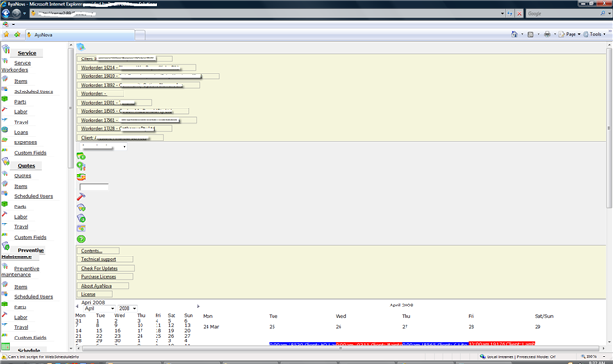Go to next month in mini calendar
The width and height of the screenshot is (613, 364).
click(198, 306)
